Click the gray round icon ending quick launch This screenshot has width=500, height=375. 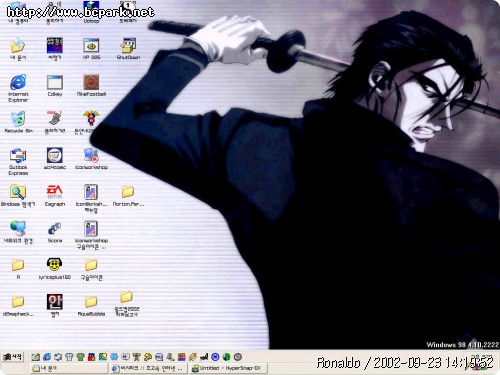238,357
